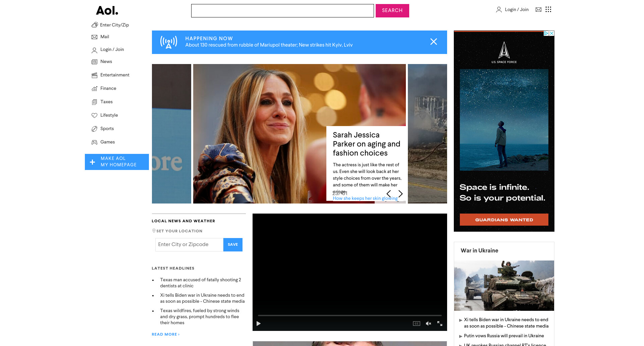Read 'Putin vows Russia will prevail' story
644x346 pixels.
pos(504,336)
